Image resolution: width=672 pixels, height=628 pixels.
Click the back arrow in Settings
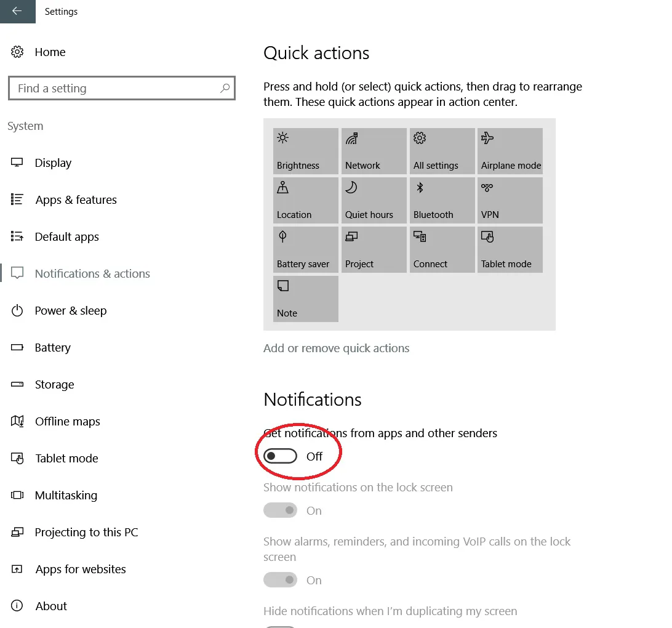click(17, 11)
